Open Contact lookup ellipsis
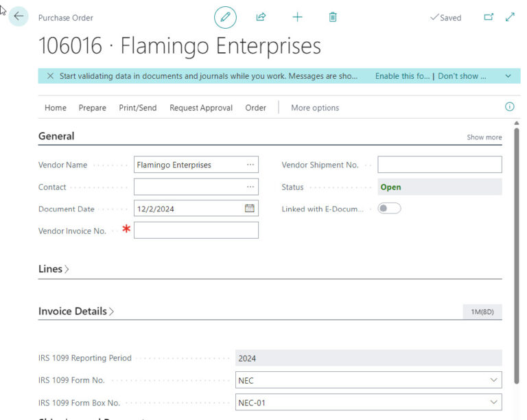Image resolution: width=527 pixels, height=420 pixels. [x=250, y=187]
